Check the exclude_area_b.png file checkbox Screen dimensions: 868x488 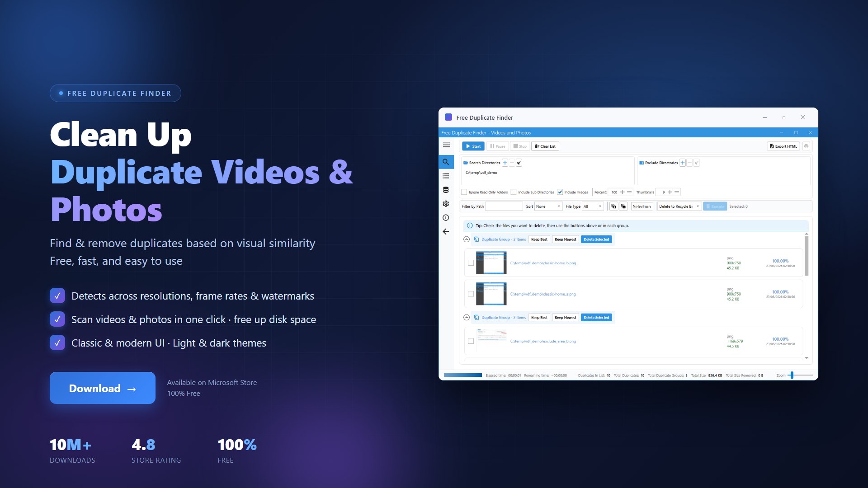[471, 341]
